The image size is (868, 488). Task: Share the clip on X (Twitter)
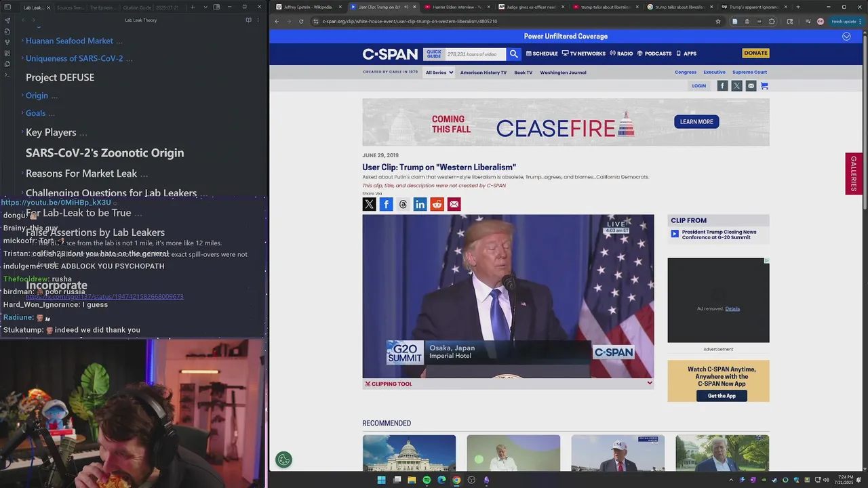pyautogui.click(x=369, y=204)
